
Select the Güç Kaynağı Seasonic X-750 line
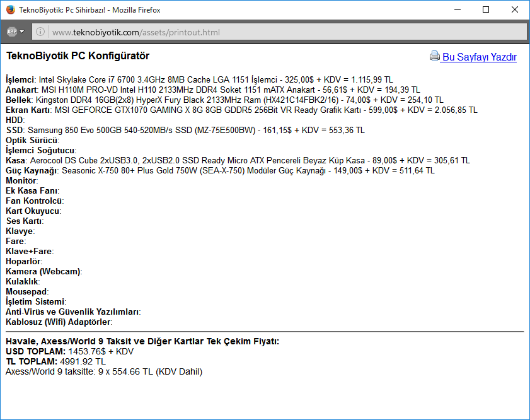[x=220, y=171]
